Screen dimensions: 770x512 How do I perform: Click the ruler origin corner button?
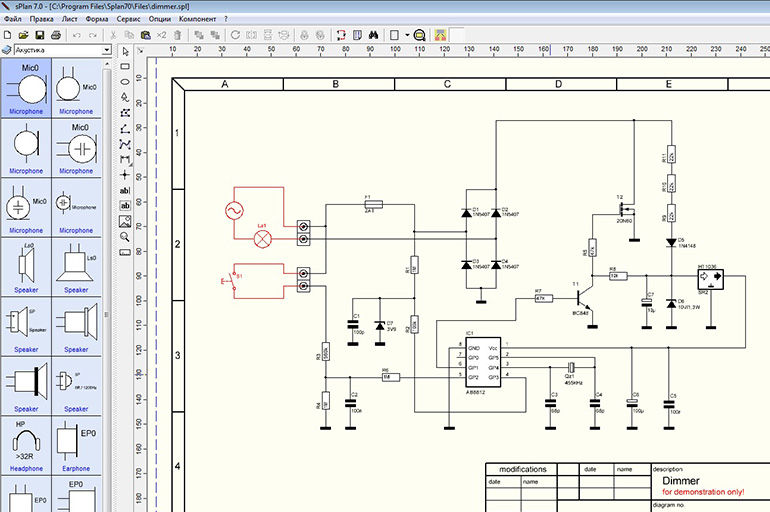pos(140,50)
